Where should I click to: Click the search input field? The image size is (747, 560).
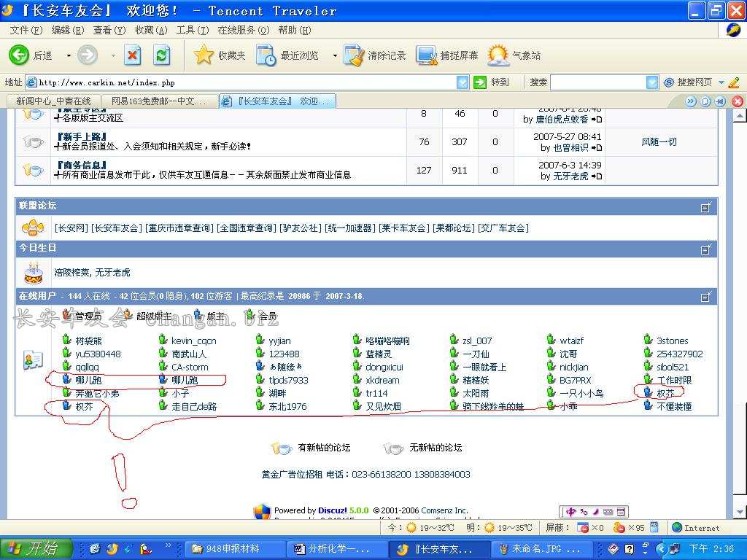(598, 82)
